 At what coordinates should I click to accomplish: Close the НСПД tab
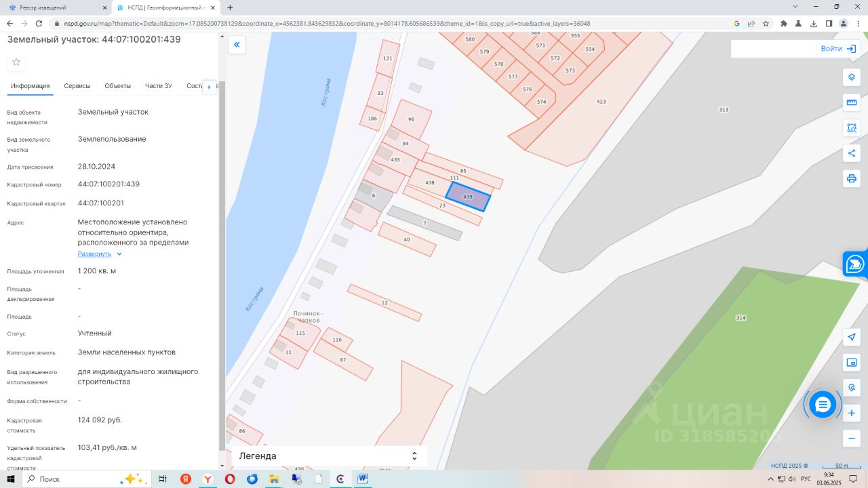214,7
